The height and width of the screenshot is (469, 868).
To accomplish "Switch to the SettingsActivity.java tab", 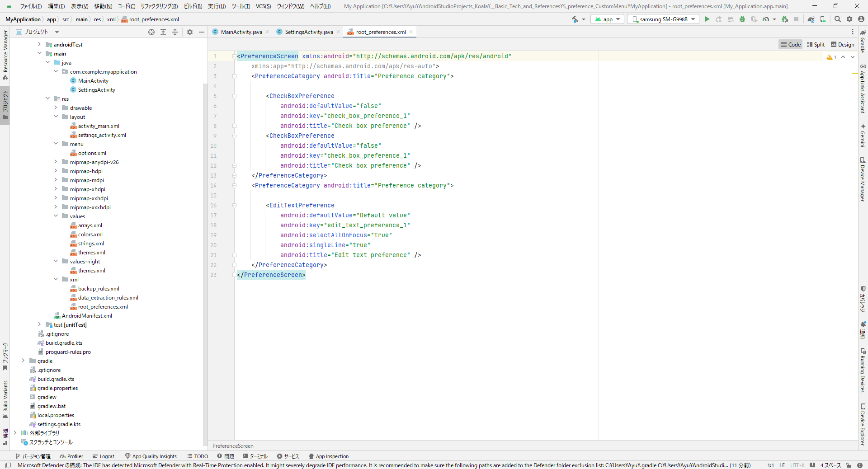I will [x=309, y=32].
